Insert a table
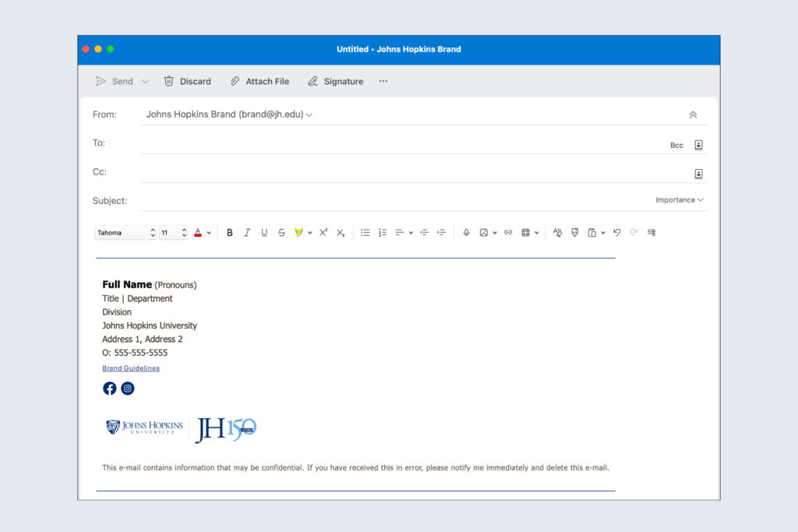The height and width of the screenshot is (532, 798). click(526, 233)
